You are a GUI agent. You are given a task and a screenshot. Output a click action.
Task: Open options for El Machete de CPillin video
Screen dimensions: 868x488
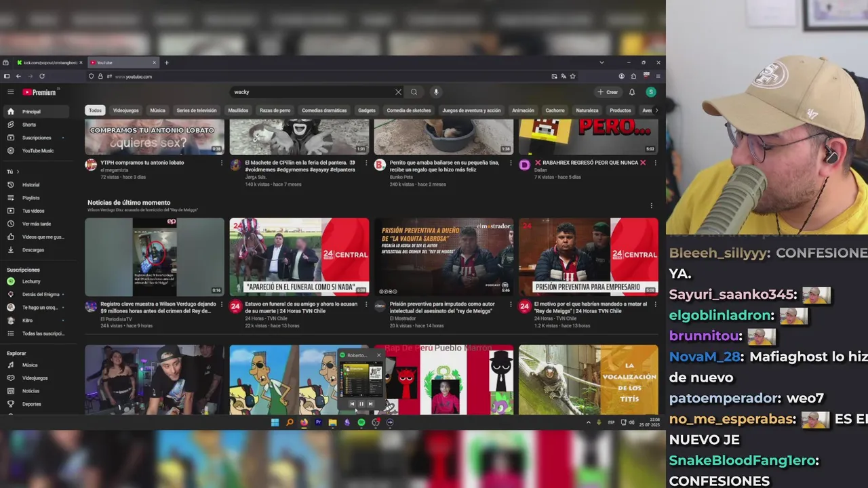tap(366, 163)
